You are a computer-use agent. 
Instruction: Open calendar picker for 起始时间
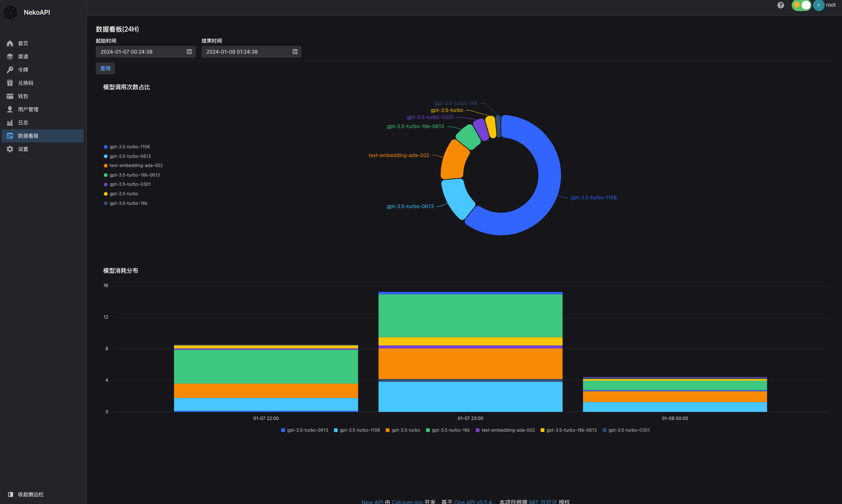coord(189,52)
